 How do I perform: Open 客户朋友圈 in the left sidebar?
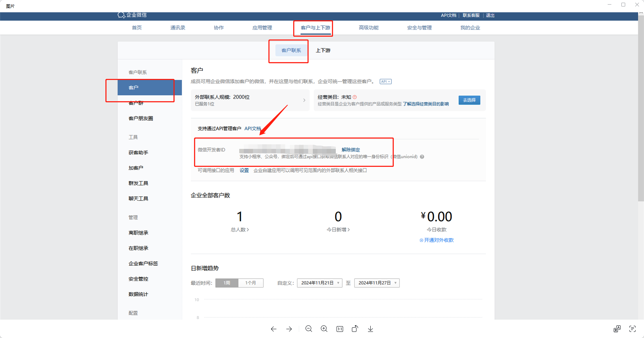(141, 118)
